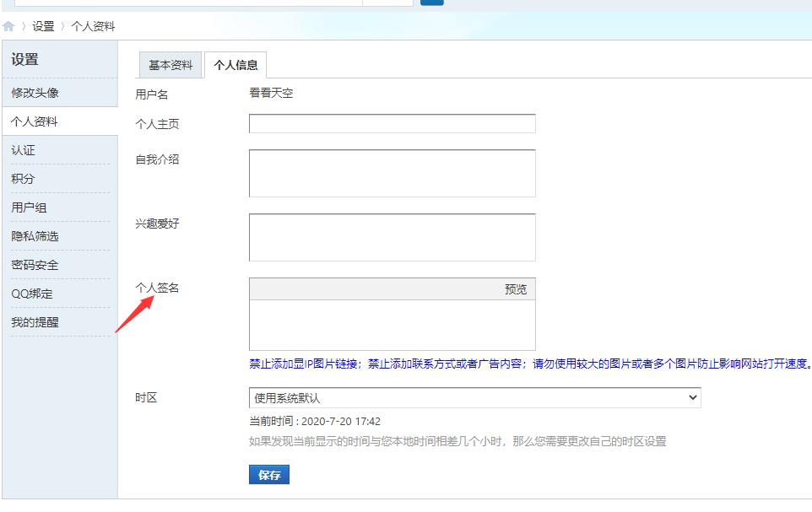Switch to the 个人信息 tab
This screenshot has height=512, width=812.
(x=237, y=62)
